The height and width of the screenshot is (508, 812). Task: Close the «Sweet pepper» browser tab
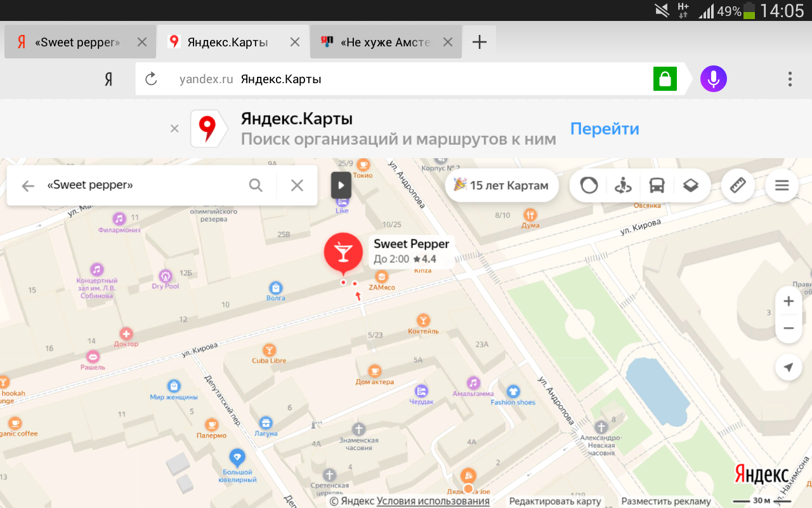coord(142,43)
